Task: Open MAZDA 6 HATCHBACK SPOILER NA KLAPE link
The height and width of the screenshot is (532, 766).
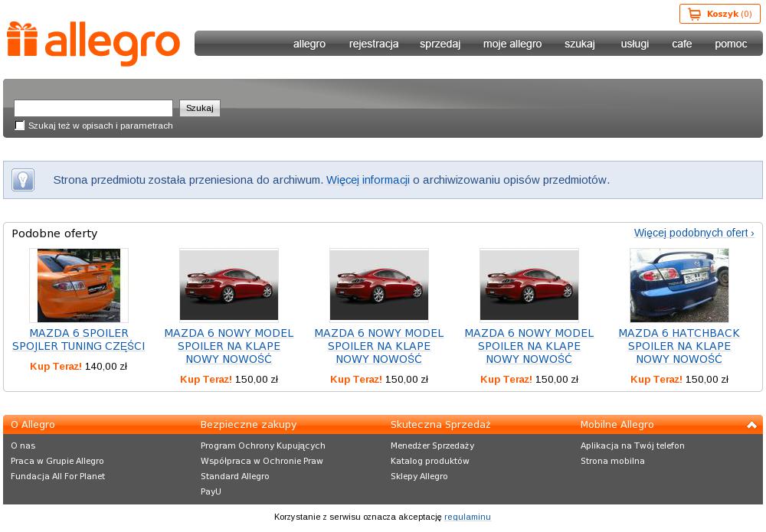Action: pyautogui.click(x=679, y=345)
